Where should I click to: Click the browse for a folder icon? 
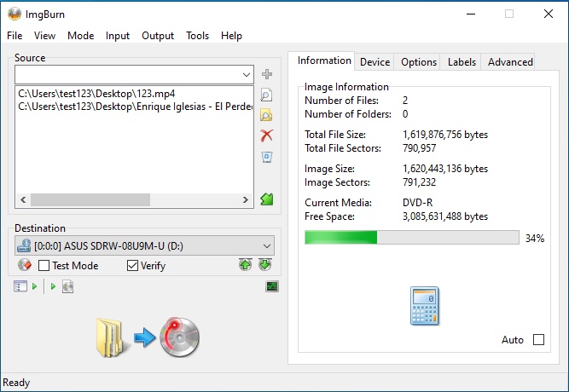267,115
